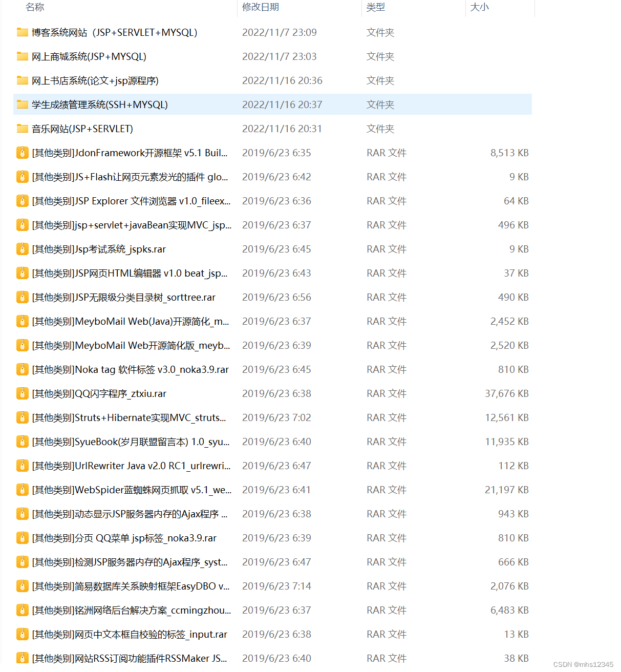Viewport: 621px width, 672px height.
Task: Click RAR icon of SyueBook(岁月联盟留言本) 1.0
Action: click(x=23, y=442)
